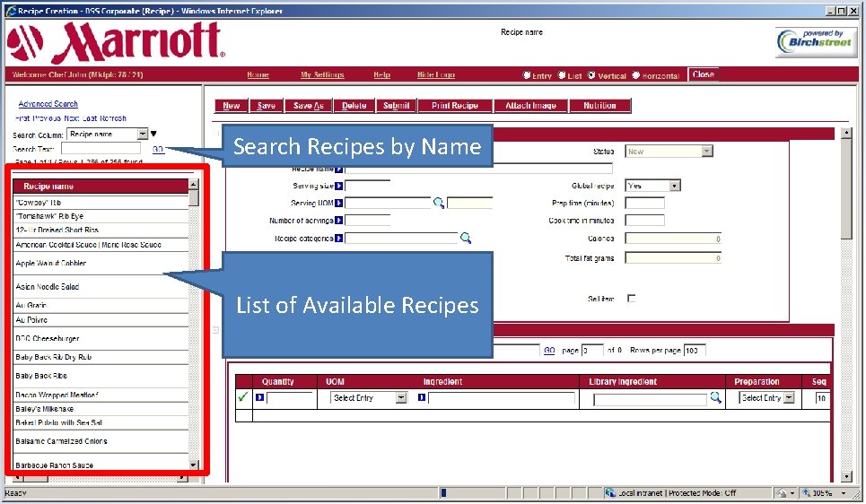This screenshot has height=504, width=866.
Task: Click the Local intranet zone icon in status bar
Action: click(x=610, y=492)
